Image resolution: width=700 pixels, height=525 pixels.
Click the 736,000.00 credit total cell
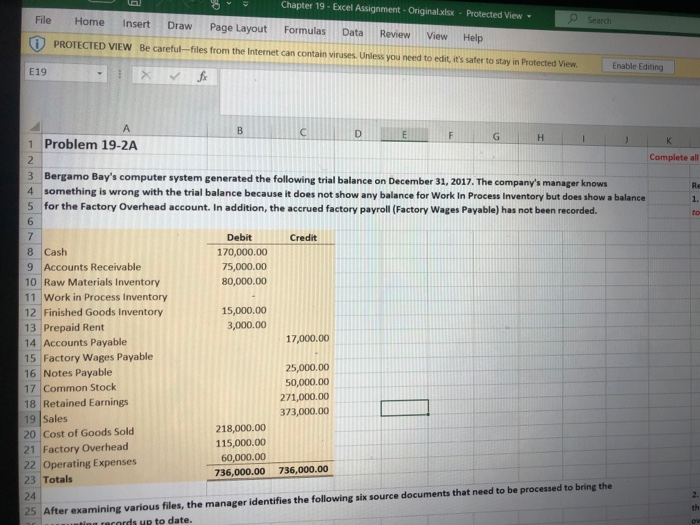point(303,470)
